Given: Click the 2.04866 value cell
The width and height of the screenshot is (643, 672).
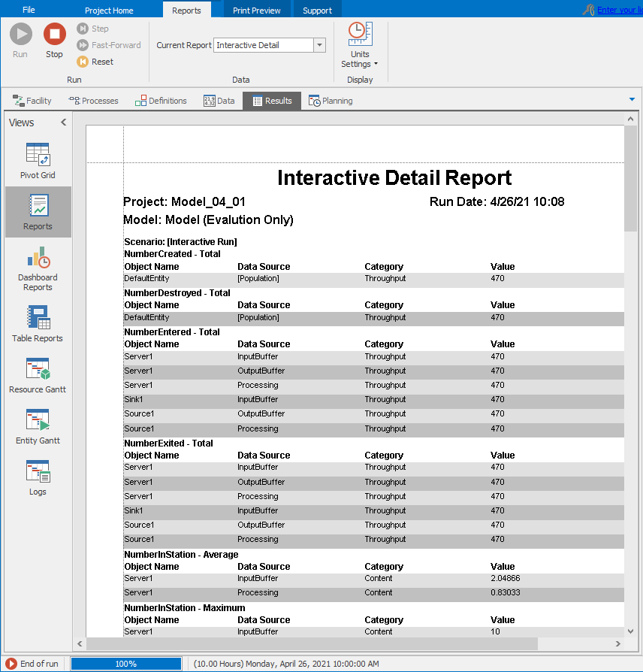Looking at the screenshot, I should (506, 579).
